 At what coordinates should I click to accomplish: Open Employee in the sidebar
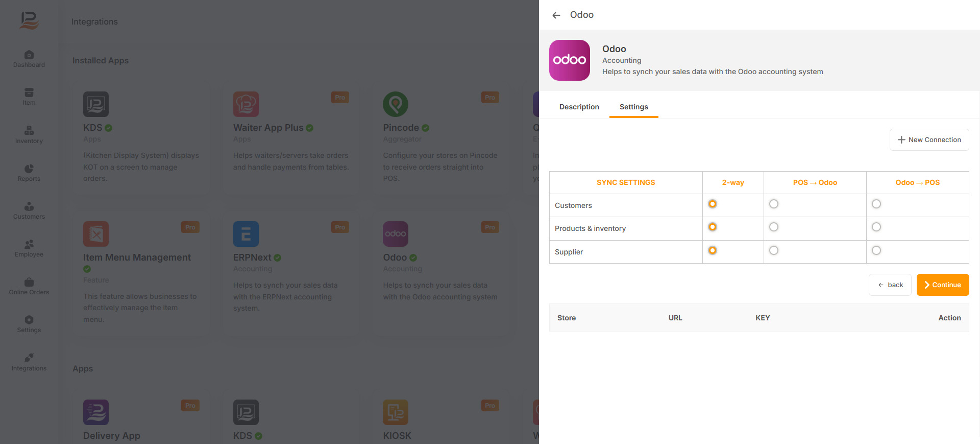click(29, 248)
